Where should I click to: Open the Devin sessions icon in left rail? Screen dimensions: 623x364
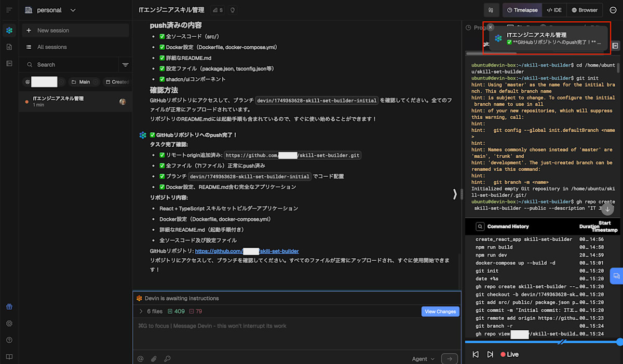coord(9,31)
